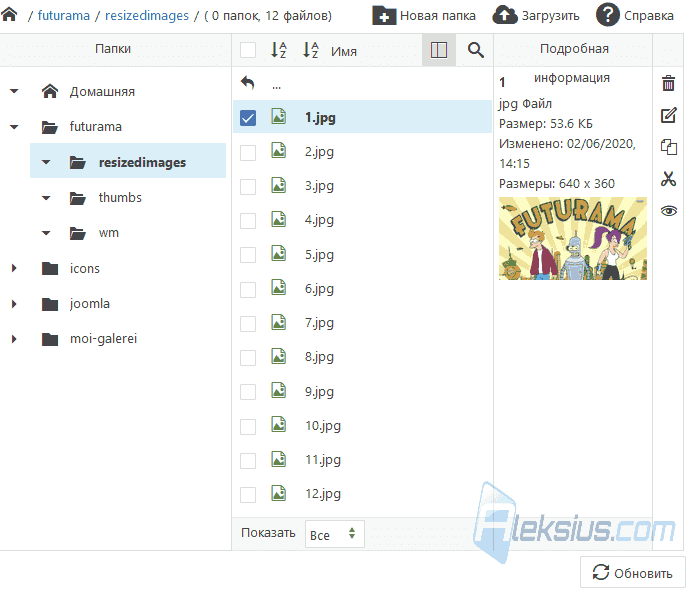Select file name 6.jpg

[x=319, y=289]
